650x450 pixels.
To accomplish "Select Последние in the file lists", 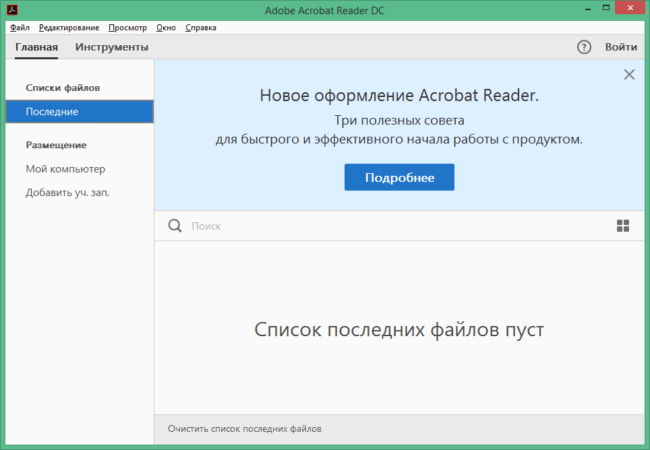I will (x=80, y=111).
